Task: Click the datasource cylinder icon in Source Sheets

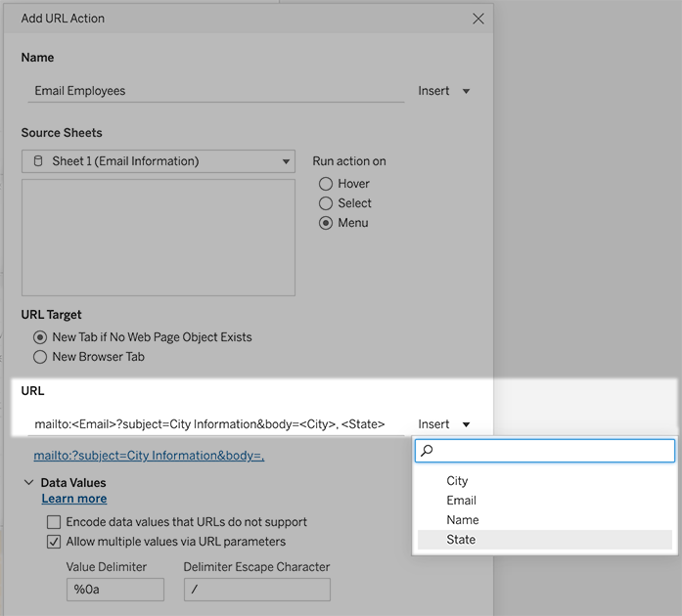Action: click(38, 161)
